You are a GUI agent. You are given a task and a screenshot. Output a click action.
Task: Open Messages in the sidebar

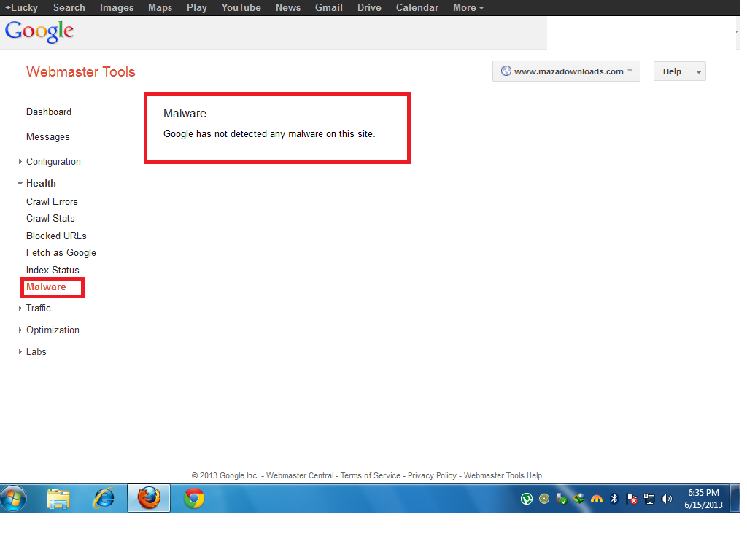(x=47, y=136)
